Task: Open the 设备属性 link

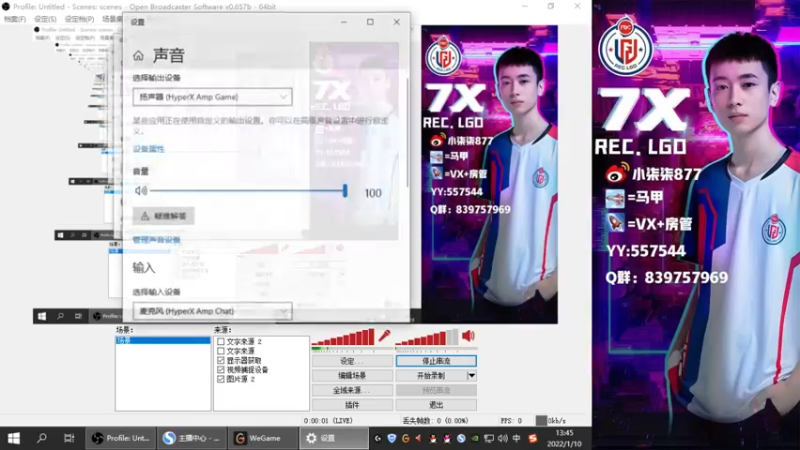Action: 148,149
